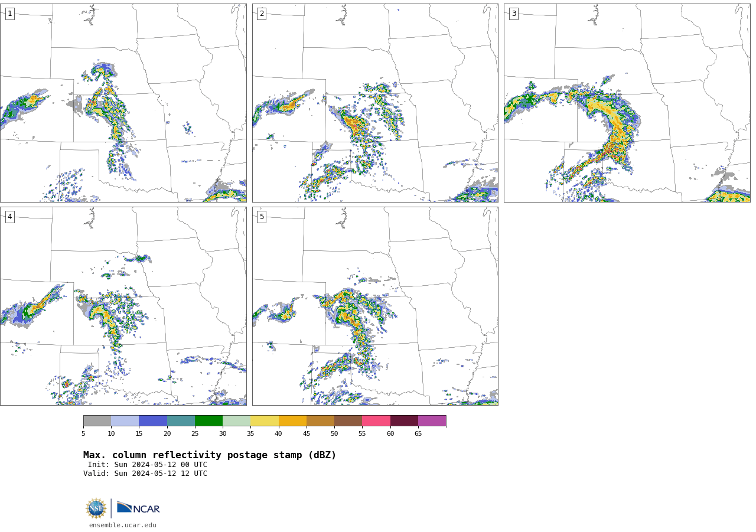Viewport: 756px width, 532px height.
Task: Select the yellow 35-40 dBZ swatch
Action: click(x=265, y=420)
